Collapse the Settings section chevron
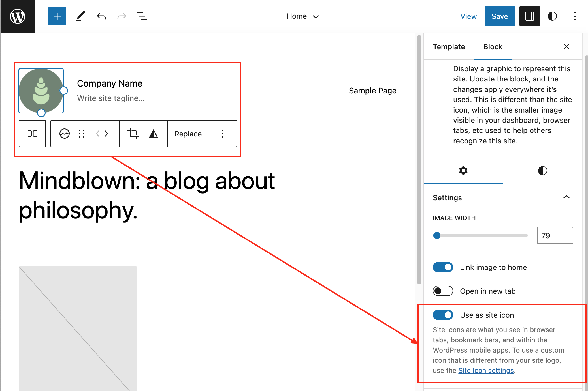 coord(566,197)
